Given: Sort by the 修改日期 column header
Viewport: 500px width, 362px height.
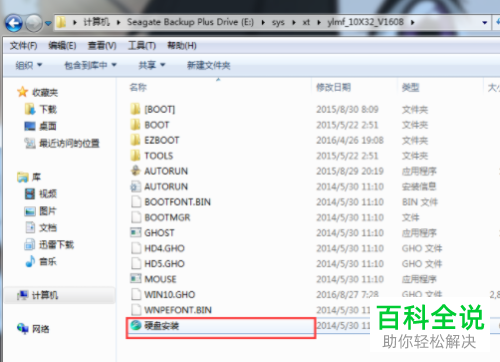Looking at the screenshot, I should [333, 87].
